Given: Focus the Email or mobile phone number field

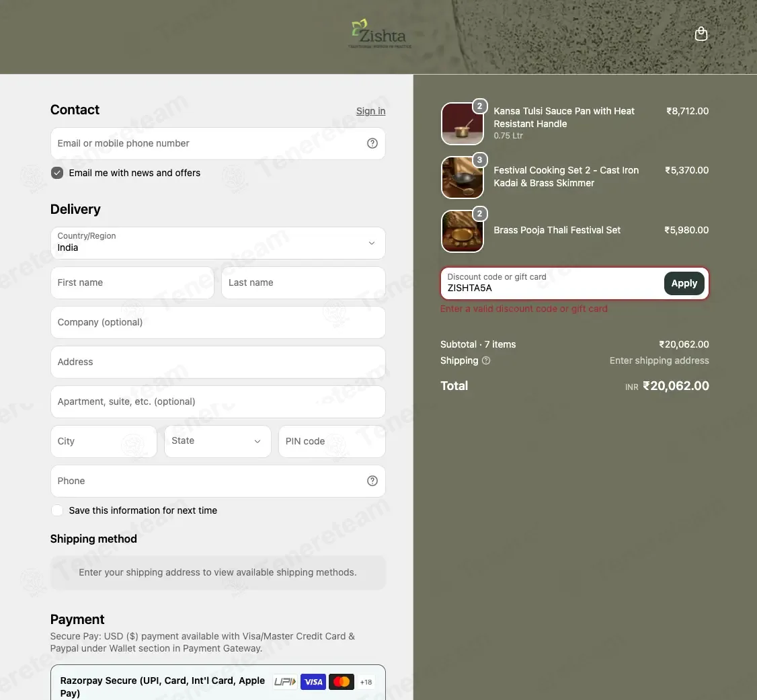Looking at the screenshot, I should tap(218, 143).
